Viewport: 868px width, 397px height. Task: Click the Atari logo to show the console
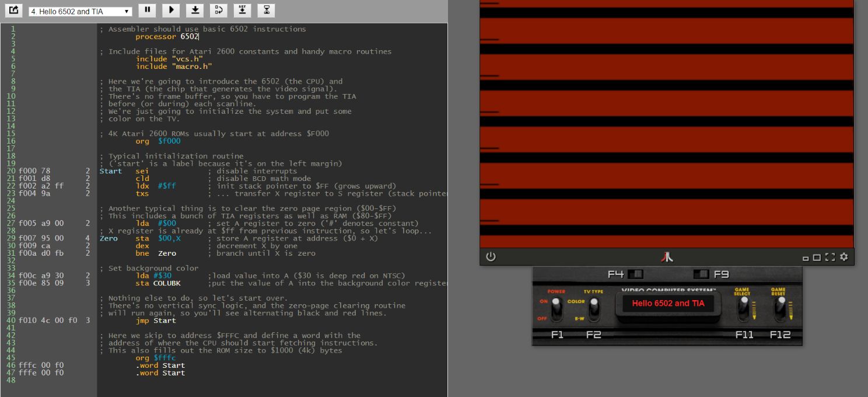point(667,256)
